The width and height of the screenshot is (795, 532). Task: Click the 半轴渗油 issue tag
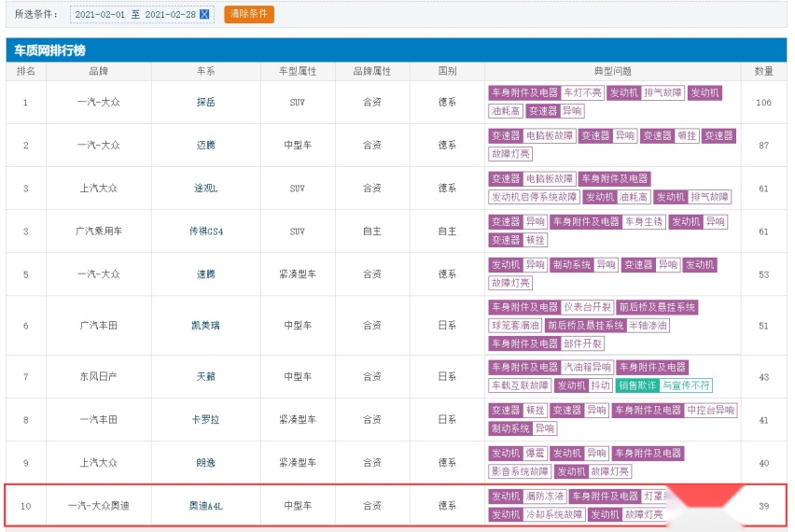point(648,326)
